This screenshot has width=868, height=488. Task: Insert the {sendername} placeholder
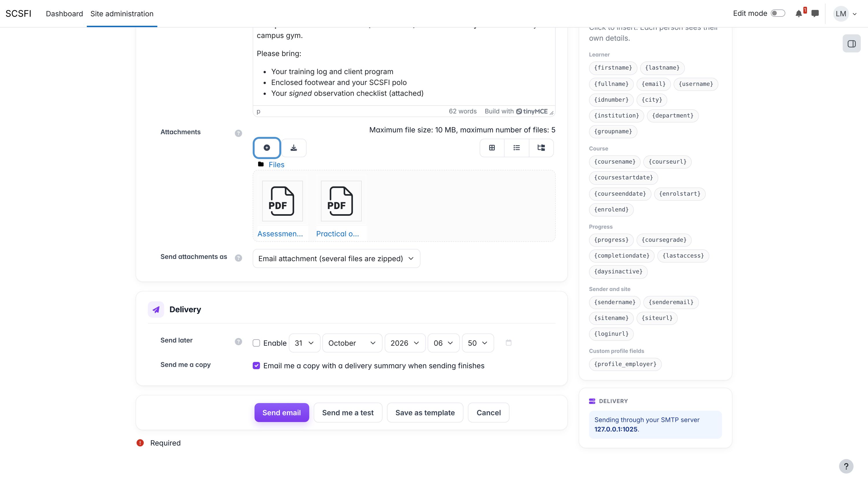(x=615, y=302)
